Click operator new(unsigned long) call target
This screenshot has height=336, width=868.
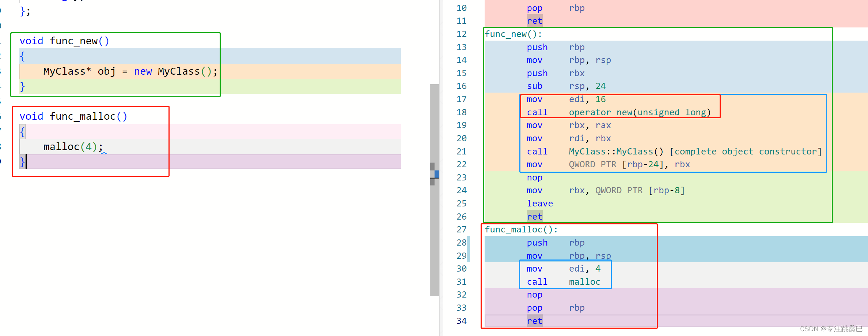pyautogui.click(x=640, y=112)
